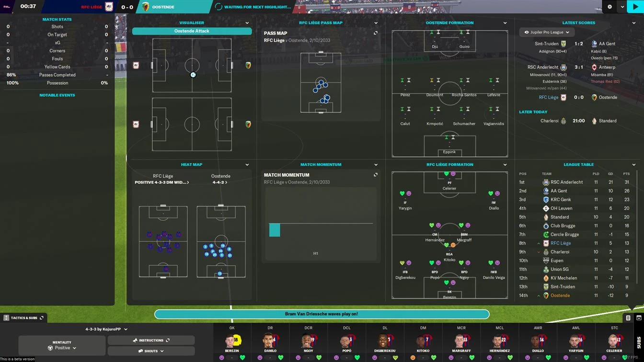644x362 pixels.
Task: Click Notable Events heading
Action: coord(57,95)
